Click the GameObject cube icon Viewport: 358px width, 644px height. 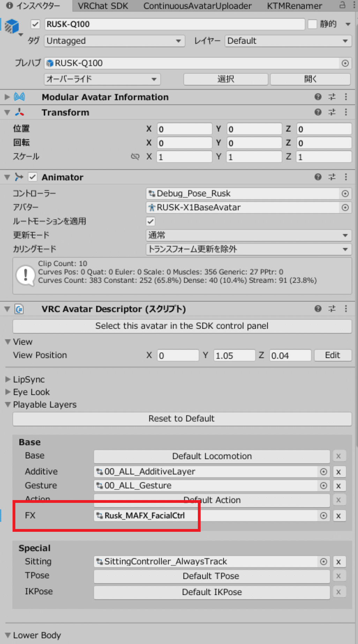[12, 26]
